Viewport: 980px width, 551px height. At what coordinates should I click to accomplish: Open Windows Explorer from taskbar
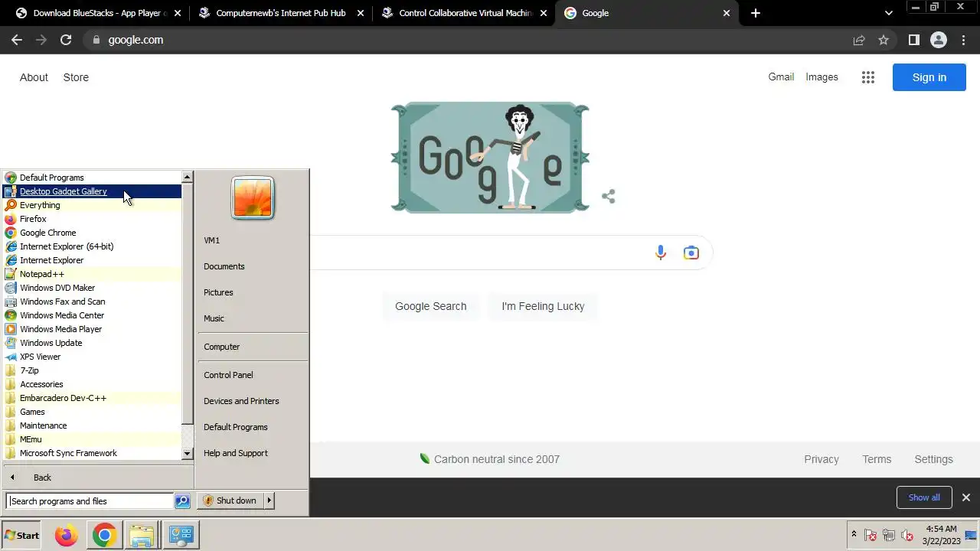142,535
